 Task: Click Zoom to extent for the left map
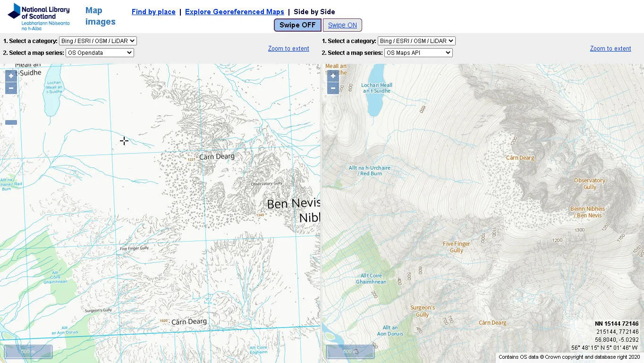288,49
